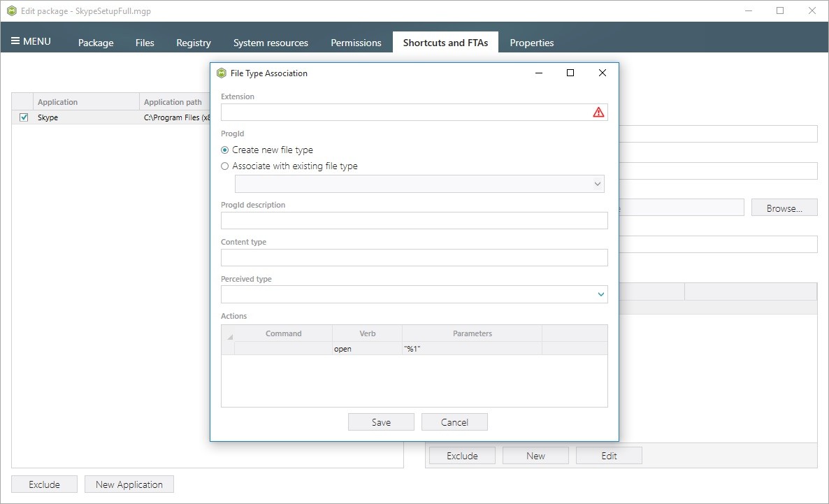Screen dimensions: 829x504
Task: Expand the existing file type dropdown
Action: click(598, 184)
